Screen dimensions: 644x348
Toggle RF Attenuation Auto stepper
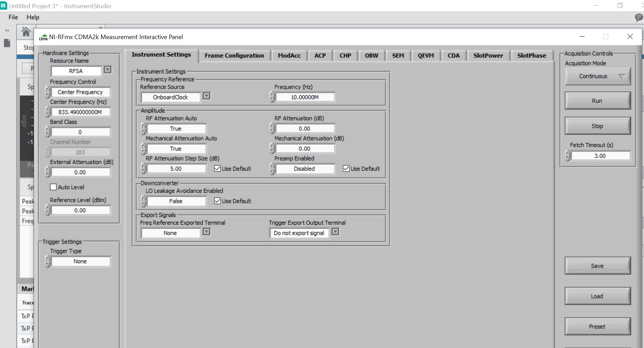(143, 129)
